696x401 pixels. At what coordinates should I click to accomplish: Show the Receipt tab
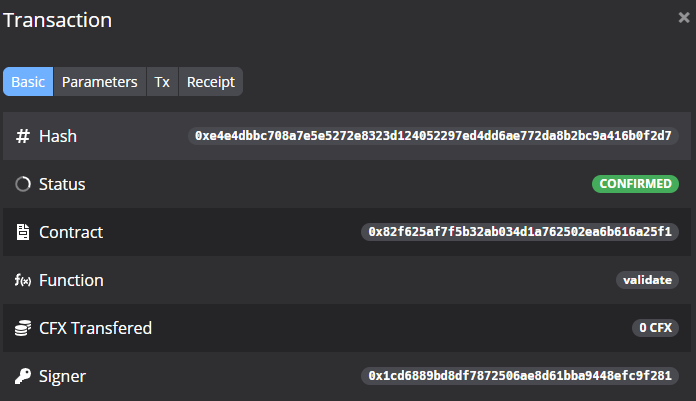click(210, 82)
